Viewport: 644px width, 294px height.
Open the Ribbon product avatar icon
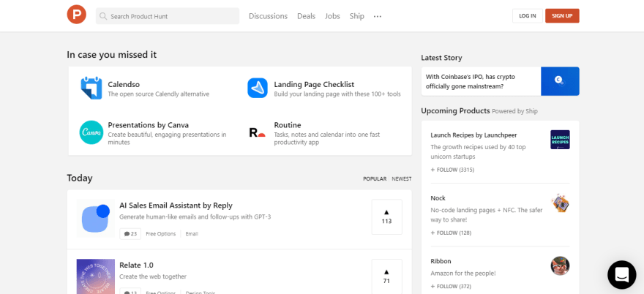560,265
